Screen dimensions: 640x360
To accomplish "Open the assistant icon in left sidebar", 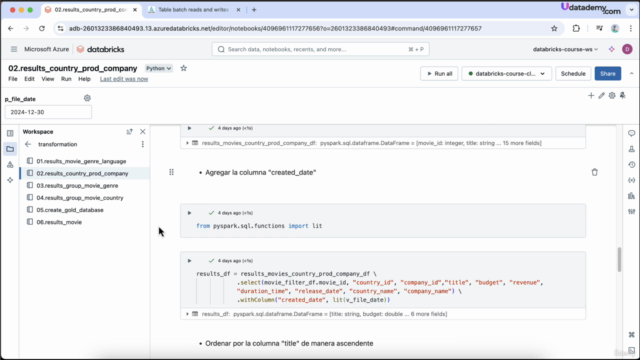I will [10, 180].
